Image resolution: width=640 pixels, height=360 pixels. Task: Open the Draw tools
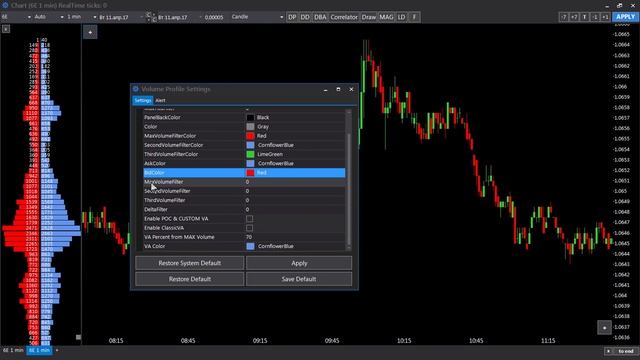(369, 17)
